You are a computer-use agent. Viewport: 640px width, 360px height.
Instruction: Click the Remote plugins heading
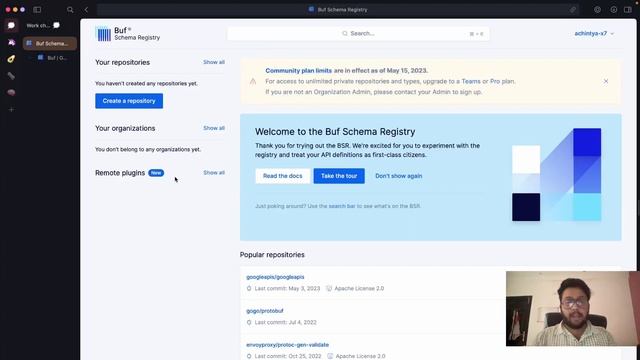pyautogui.click(x=120, y=173)
